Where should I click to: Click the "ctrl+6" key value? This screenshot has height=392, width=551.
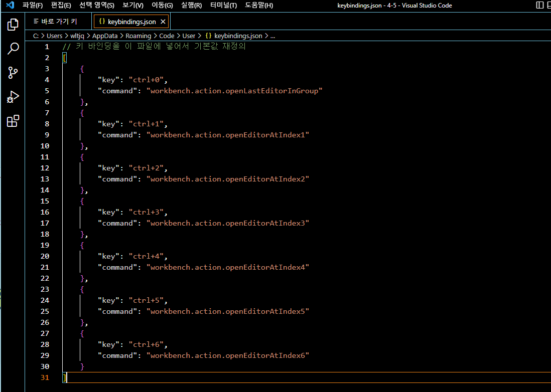click(x=146, y=344)
